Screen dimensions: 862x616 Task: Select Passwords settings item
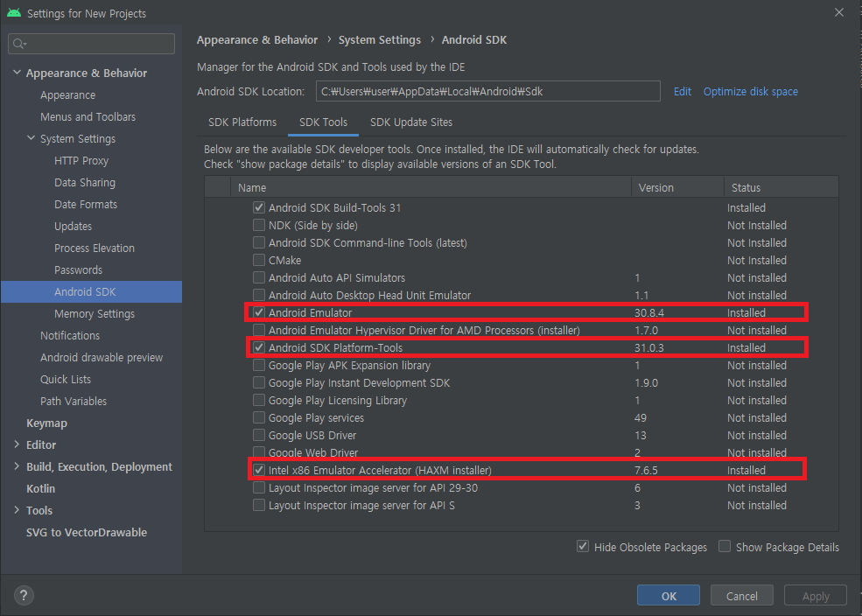pos(78,270)
